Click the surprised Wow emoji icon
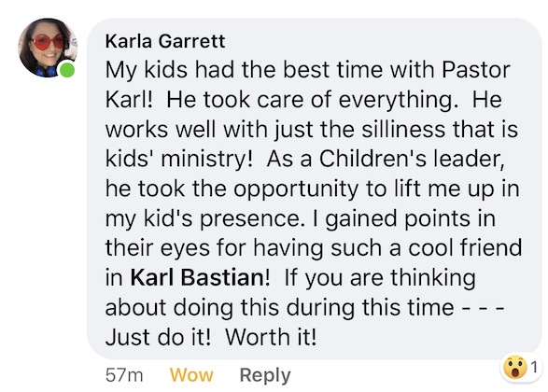This screenshot has width=548, height=392. click(x=515, y=367)
